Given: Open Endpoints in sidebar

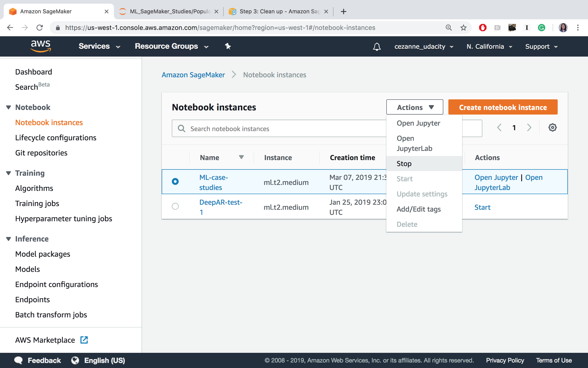Looking at the screenshot, I should pyautogui.click(x=32, y=300).
